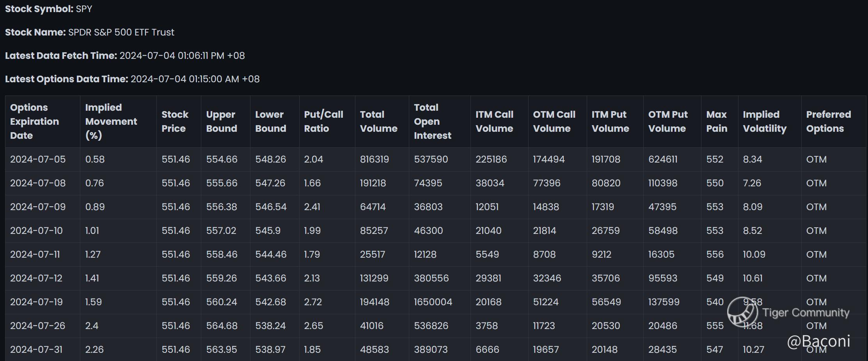The width and height of the screenshot is (868, 361).
Task: Click the Put/Call Ratio column header
Action: pos(323,121)
